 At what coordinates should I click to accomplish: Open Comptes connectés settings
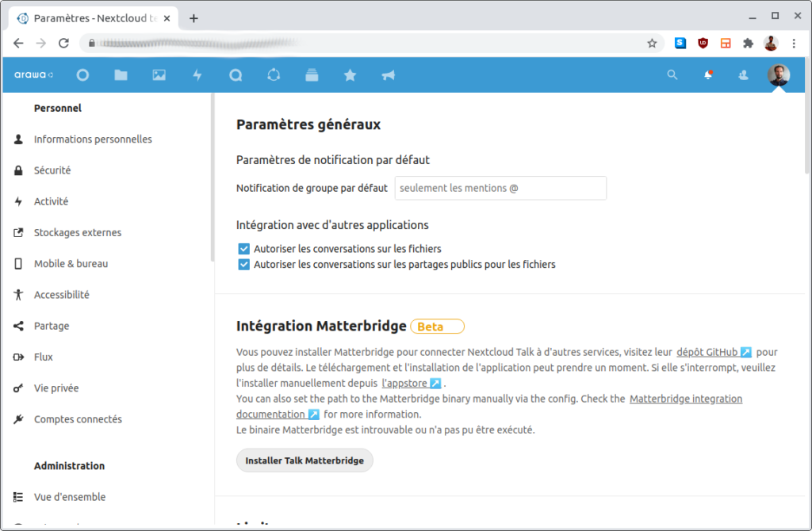pyautogui.click(x=78, y=418)
